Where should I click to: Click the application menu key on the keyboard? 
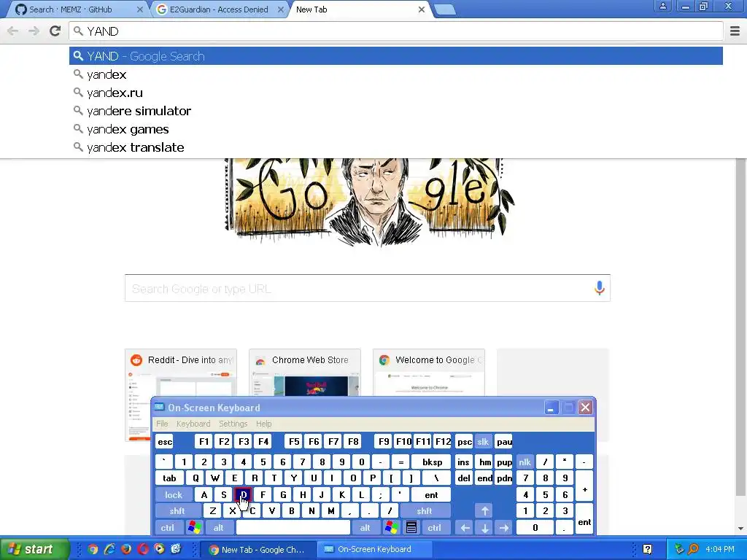pos(411,528)
